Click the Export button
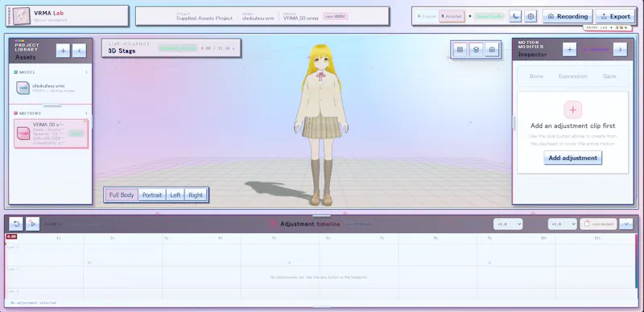This screenshot has height=312, width=644. click(x=615, y=16)
